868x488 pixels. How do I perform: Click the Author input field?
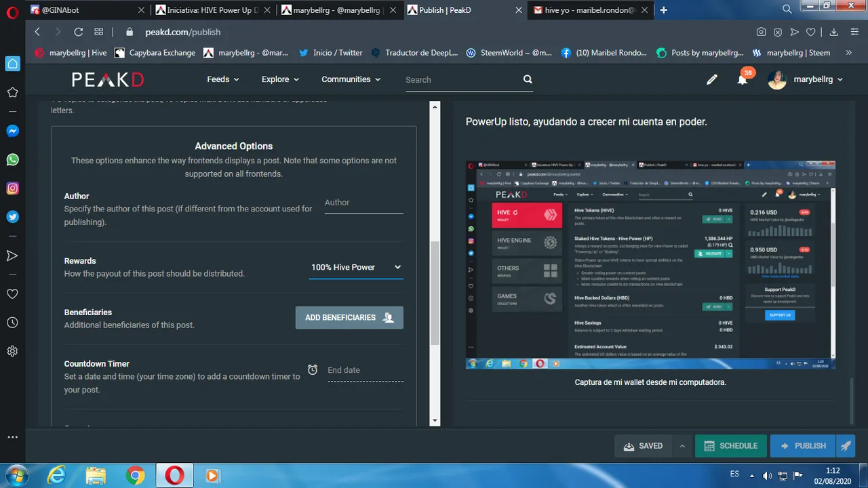coord(363,203)
